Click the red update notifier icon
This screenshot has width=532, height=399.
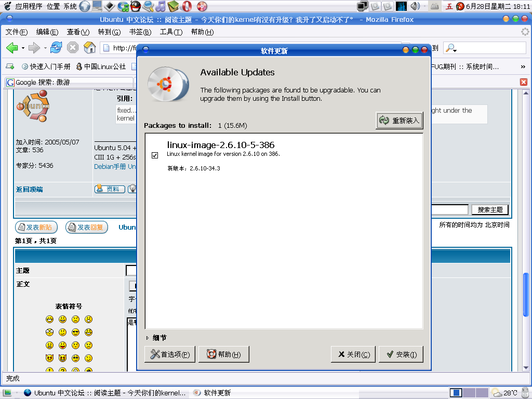point(460,6)
